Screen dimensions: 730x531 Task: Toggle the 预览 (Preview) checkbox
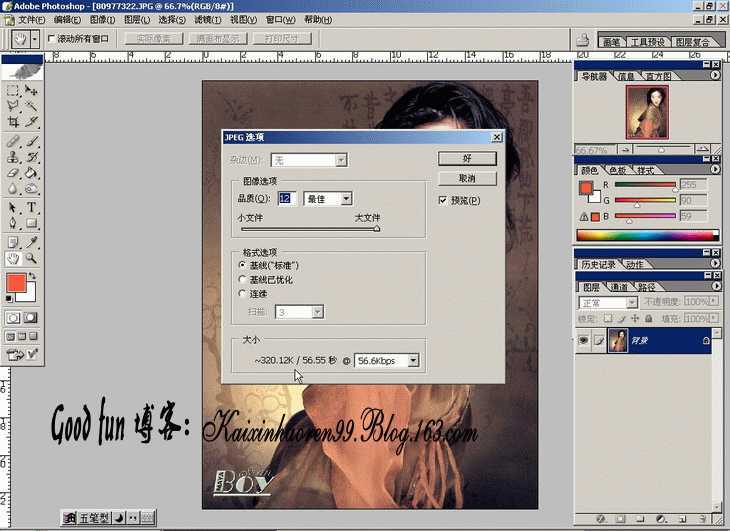443,200
